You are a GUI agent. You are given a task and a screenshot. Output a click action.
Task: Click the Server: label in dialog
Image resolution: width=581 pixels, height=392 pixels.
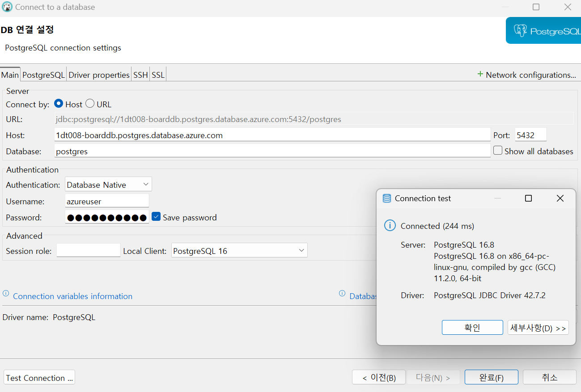click(413, 245)
